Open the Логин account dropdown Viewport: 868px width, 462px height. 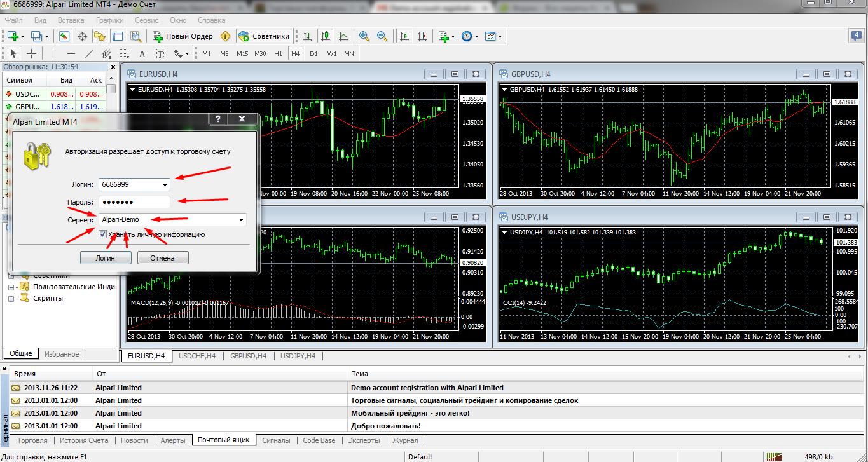(x=165, y=185)
